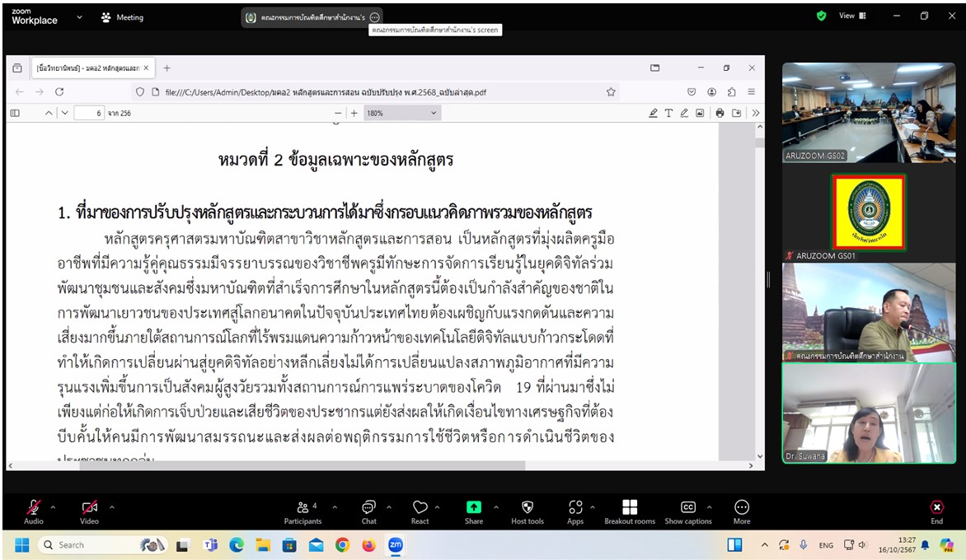This screenshot has height=560, width=966.
Task: Click the green encryption shield icon
Action: [821, 16]
